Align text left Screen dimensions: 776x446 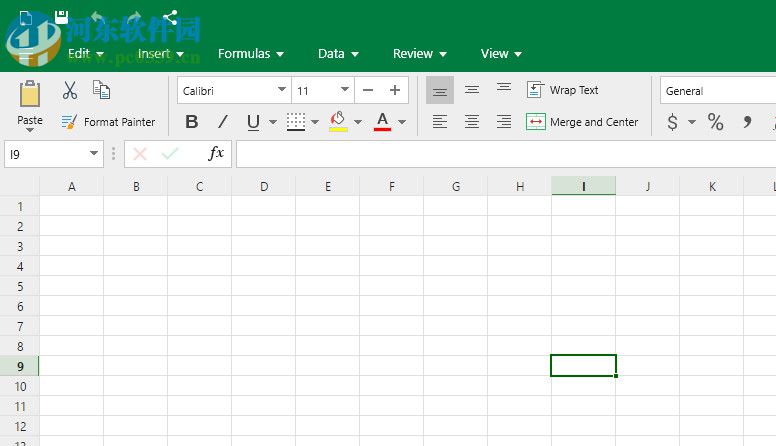coord(440,122)
